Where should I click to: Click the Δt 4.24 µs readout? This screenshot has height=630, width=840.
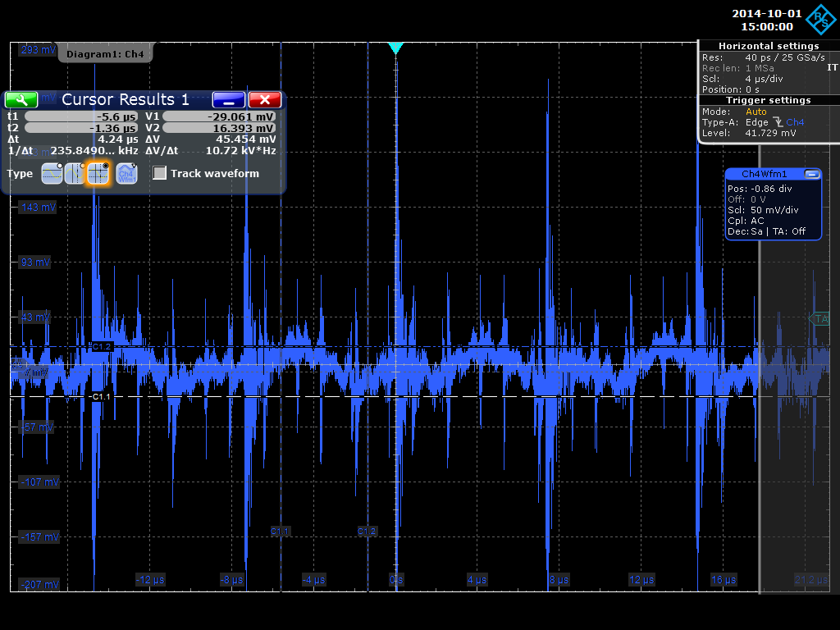[118, 139]
